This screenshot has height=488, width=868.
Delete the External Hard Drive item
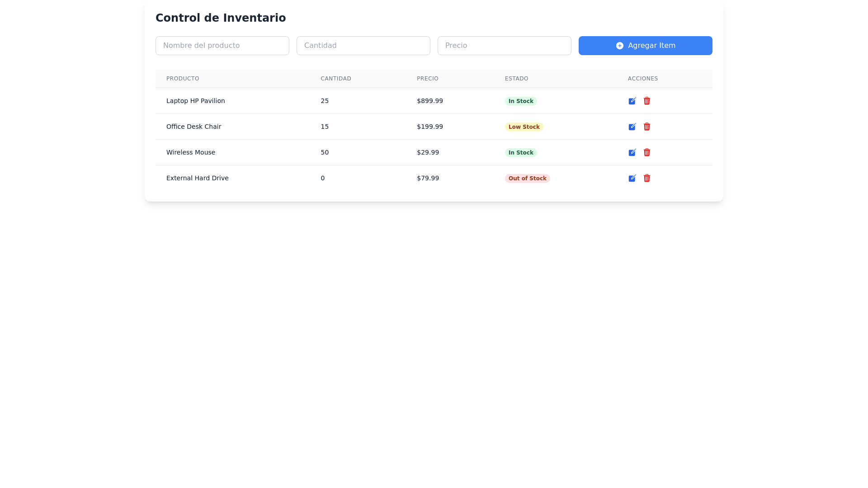tap(646, 178)
